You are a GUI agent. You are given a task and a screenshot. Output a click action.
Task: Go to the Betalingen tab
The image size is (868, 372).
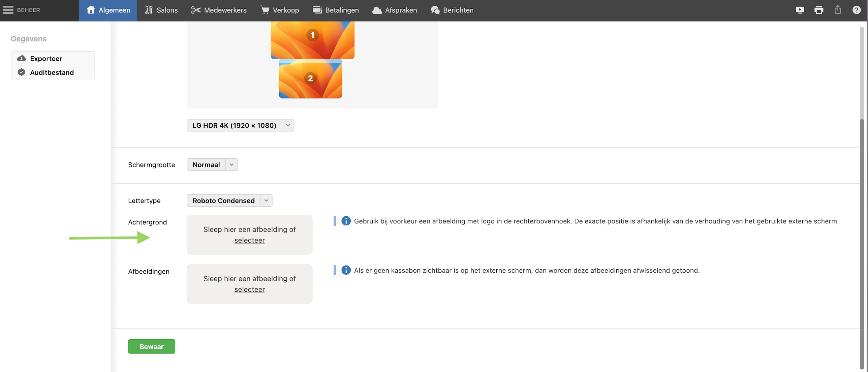coord(335,10)
